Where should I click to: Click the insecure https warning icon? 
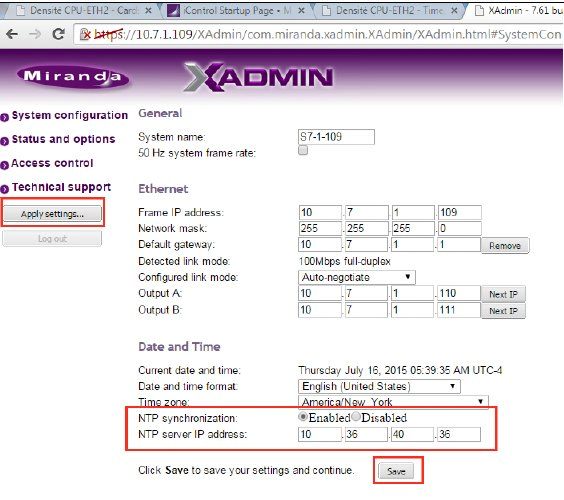coord(85,35)
